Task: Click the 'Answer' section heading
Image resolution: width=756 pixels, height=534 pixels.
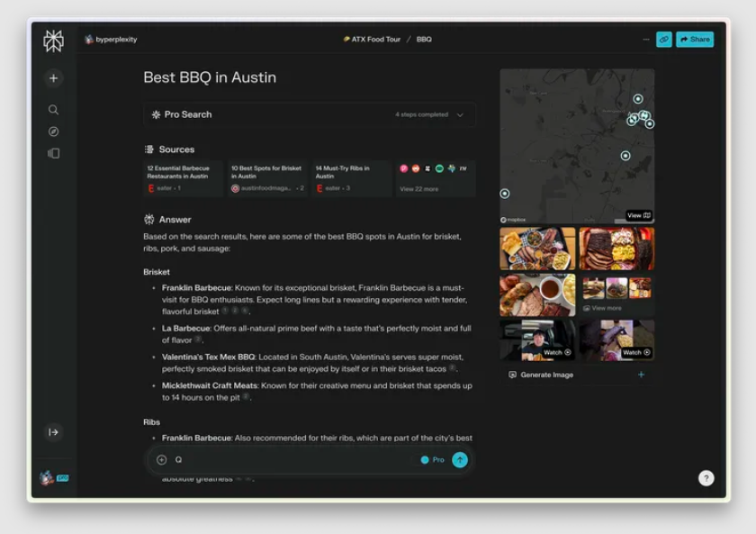Action: point(175,220)
